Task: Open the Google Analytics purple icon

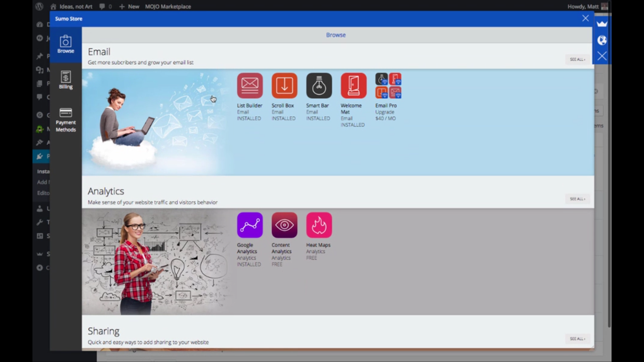Action: coord(250,225)
